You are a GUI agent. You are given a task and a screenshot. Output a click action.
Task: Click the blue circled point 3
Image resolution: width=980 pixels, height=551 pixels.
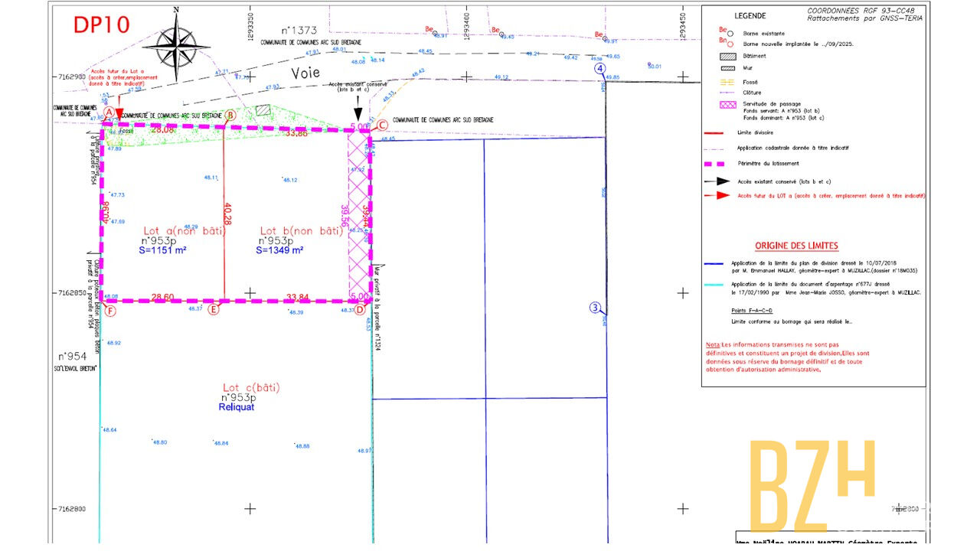point(595,308)
